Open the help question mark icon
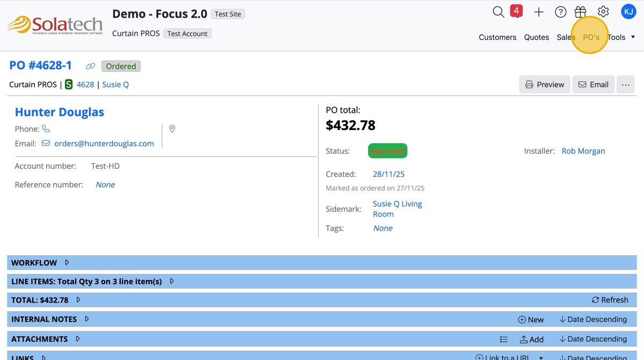Screen dimensions: 644x360 (560, 12)
